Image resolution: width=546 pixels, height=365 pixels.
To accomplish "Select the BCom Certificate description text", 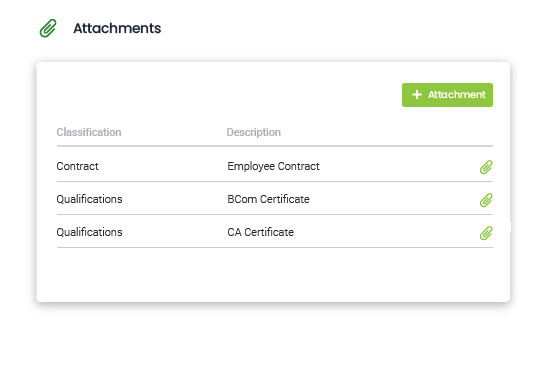I will point(268,199).
